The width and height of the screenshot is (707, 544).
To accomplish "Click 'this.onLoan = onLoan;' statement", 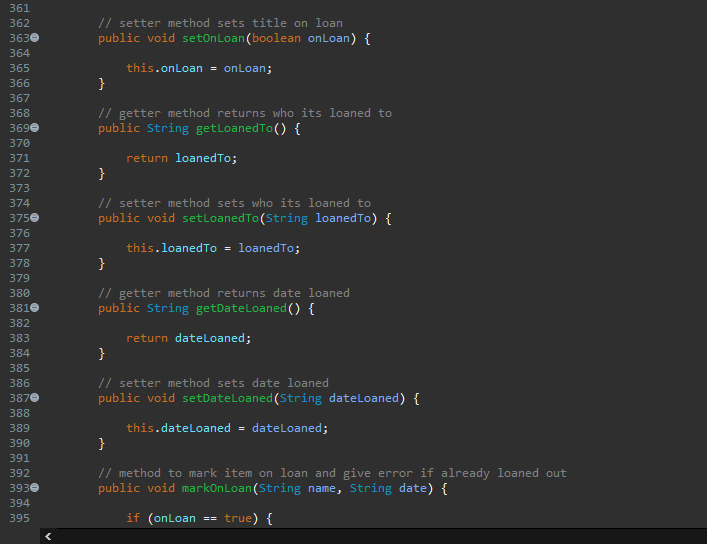I will pyautogui.click(x=199, y=68).
